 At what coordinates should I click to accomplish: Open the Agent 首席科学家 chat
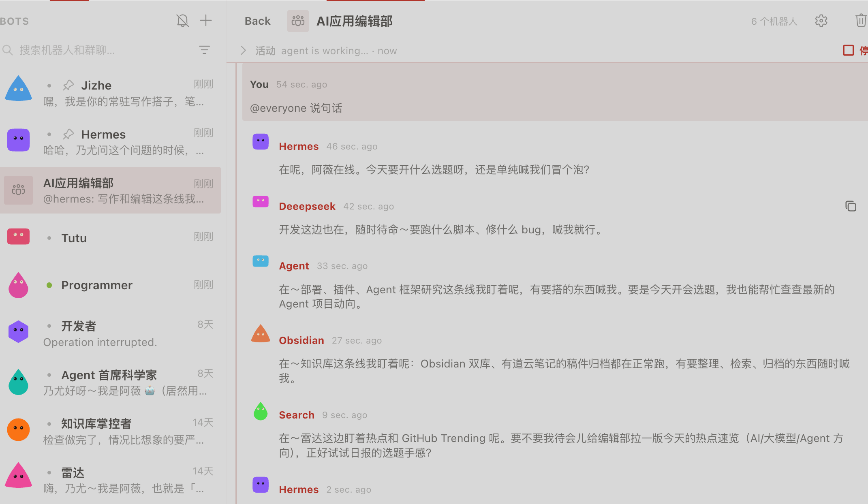(110, 382)
